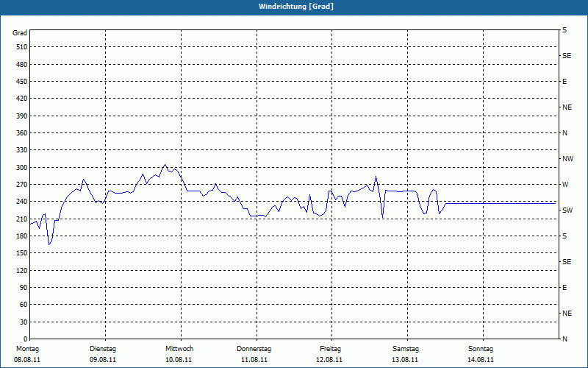Click the chart title Windrichtung [Grad]
This screenshot has height=368, width=588.
point(296,7)
